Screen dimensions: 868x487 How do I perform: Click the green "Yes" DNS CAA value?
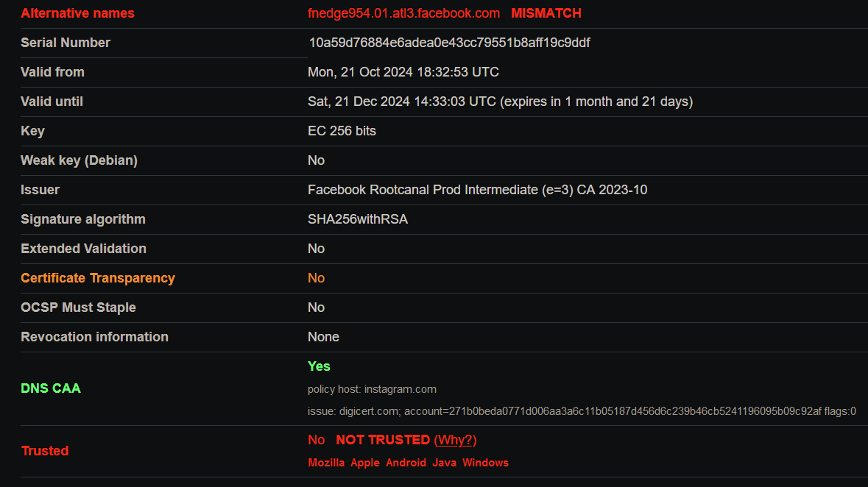coord(319,366)
